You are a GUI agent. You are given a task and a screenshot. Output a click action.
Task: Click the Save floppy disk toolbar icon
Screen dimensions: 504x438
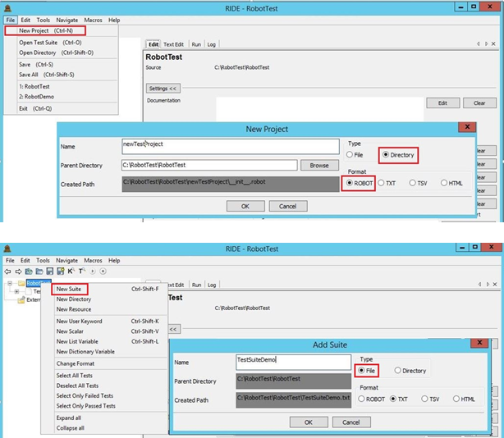[x=49, y=271]
